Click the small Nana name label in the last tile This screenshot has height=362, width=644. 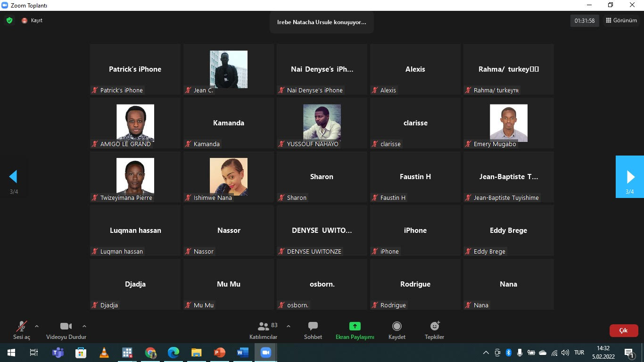click(481, 305)
